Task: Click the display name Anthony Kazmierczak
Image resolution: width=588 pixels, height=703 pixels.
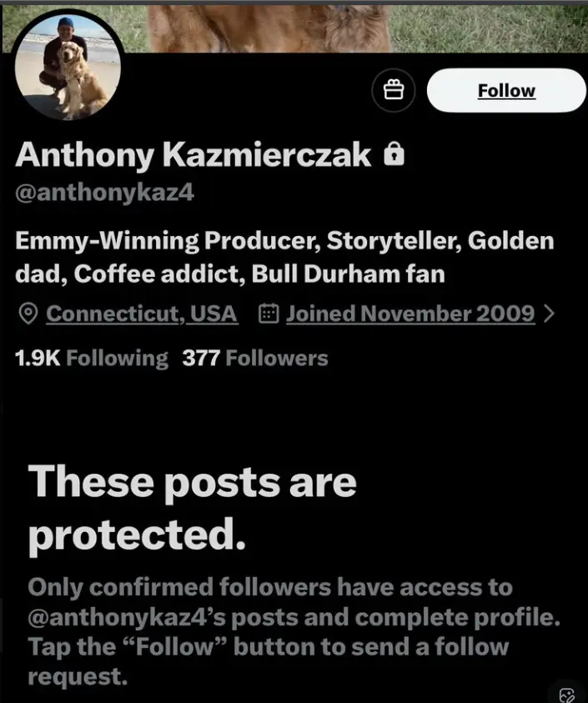Action: [x=193, y=154]
